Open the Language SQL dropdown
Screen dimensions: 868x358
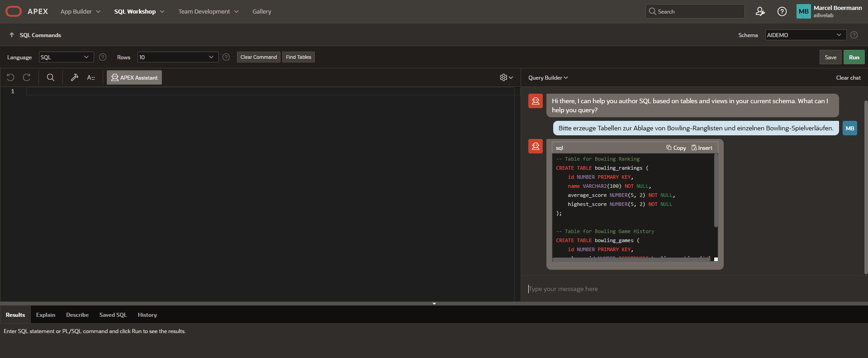(x=66, y=57)
